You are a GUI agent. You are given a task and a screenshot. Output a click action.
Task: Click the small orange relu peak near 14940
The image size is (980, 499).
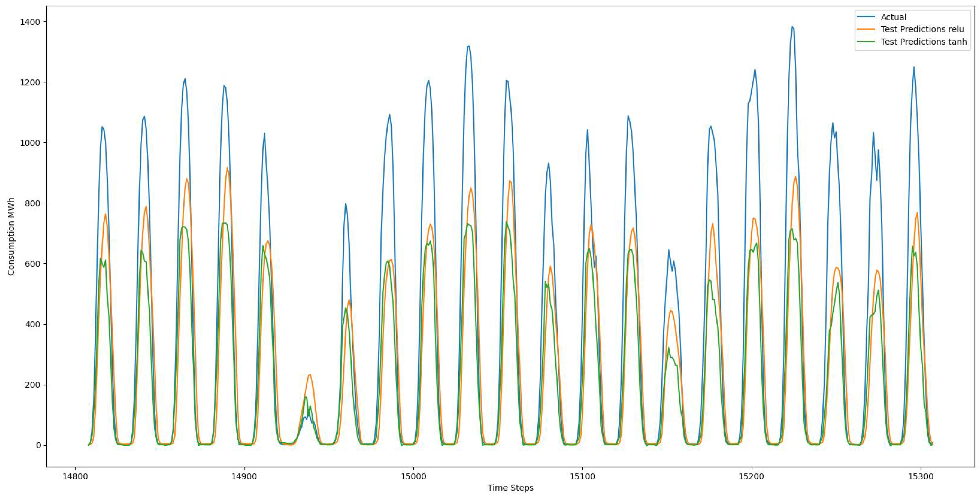click(310, 375)
